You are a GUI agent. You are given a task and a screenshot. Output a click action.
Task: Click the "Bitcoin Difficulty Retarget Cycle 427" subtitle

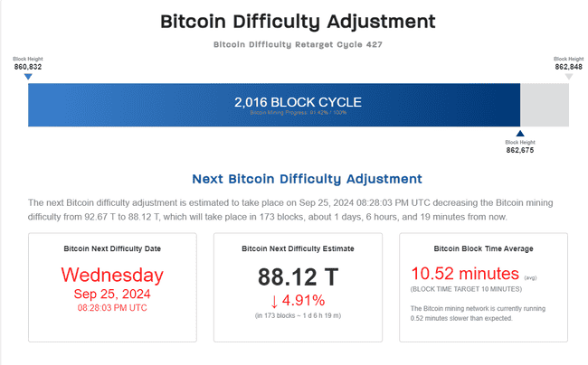(298, 43)
